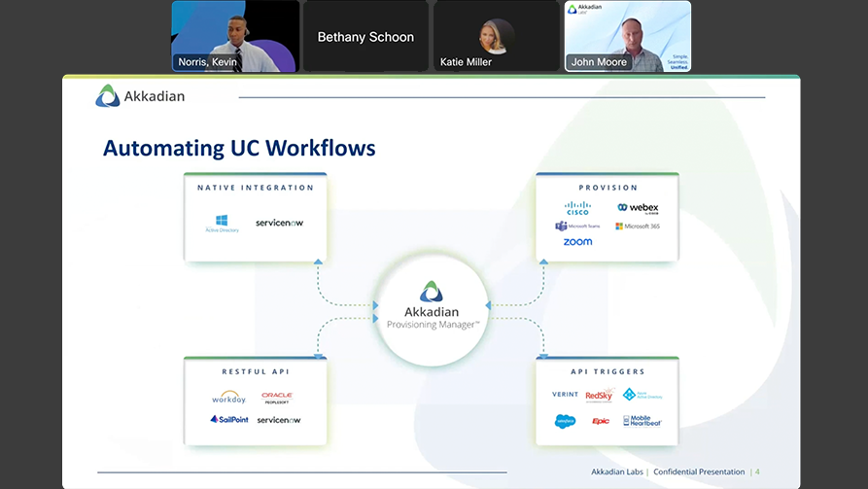Click the Azure Active Directory logo

[642, 395]
